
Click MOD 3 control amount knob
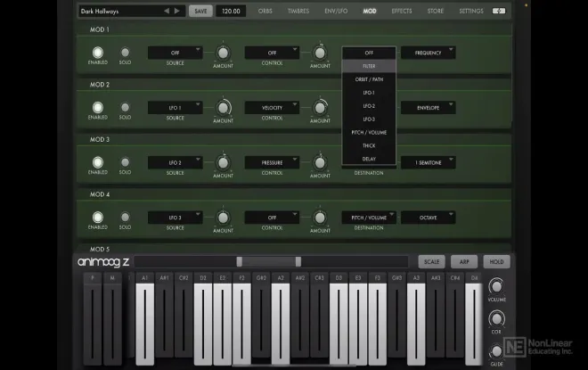click(x=320, y=163)
